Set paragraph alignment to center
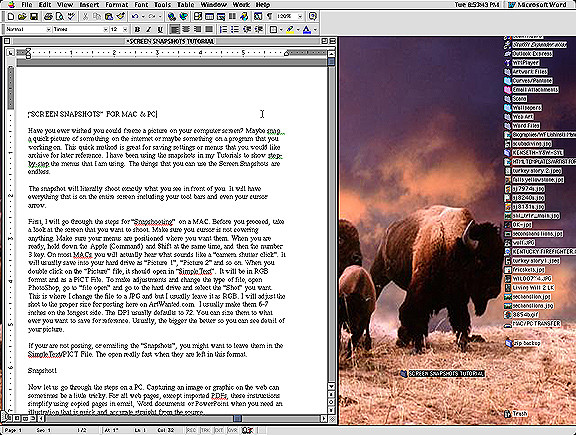576x435 pixels. [186, 29]
